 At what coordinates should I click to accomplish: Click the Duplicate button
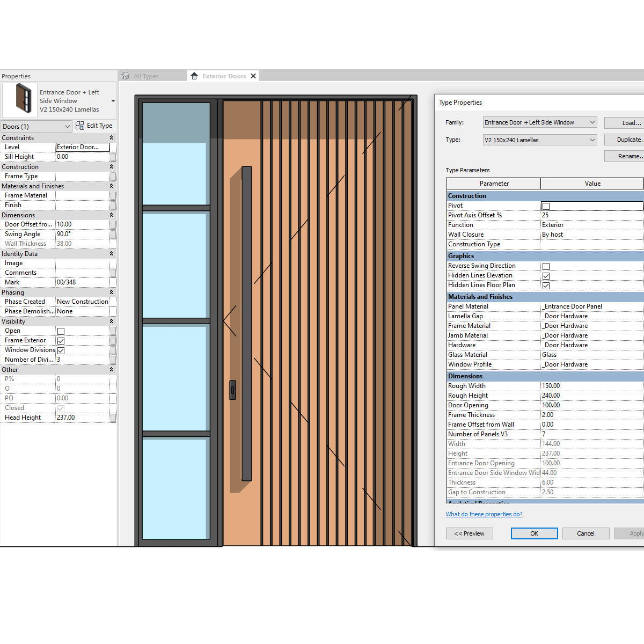coord(624,140)
